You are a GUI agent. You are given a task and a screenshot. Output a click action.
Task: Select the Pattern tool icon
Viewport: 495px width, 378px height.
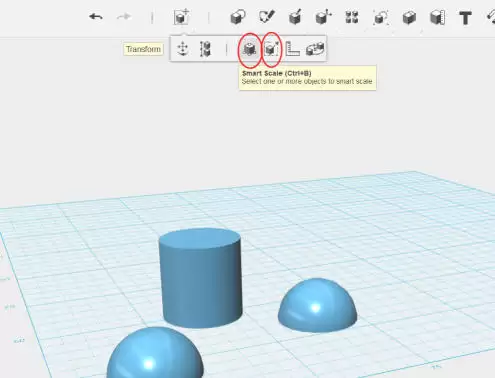(352, 17)
